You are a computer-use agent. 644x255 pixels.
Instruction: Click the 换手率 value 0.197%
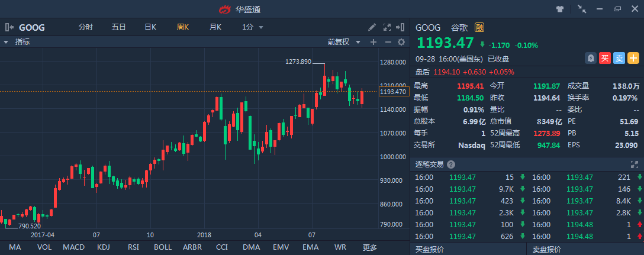pos(625,98)
